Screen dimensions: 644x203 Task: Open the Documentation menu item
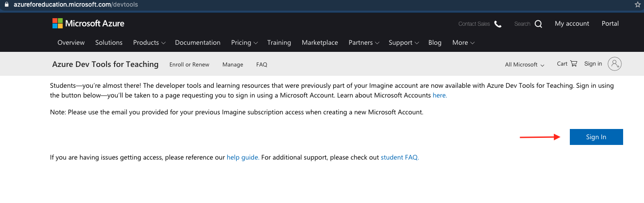(x=198, y=43)
